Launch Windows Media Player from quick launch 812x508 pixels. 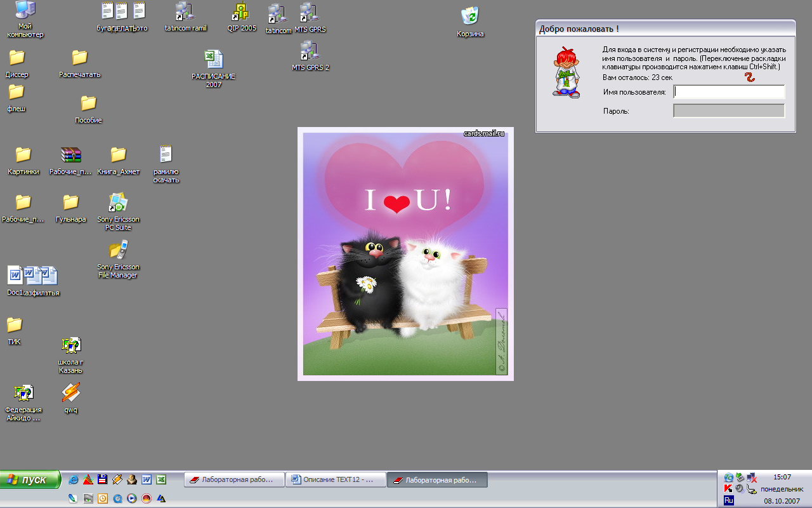coord(132,498)
